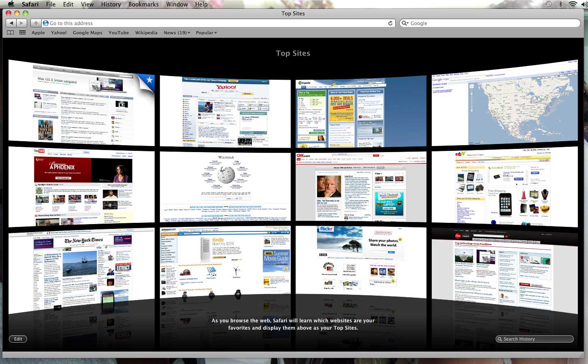Open the Bookmarks menu
The width and height of the screenshot is (588, 364).
pyautogui.click(x=143, y=4)
